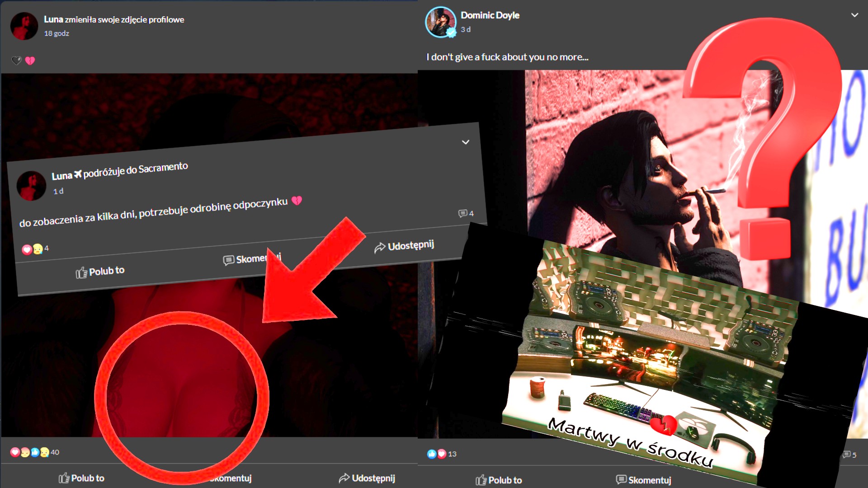Click the name Luna in the Sacramento post
Image resolution: width=868 pixels, height=488 pixels.
[62, 175]
